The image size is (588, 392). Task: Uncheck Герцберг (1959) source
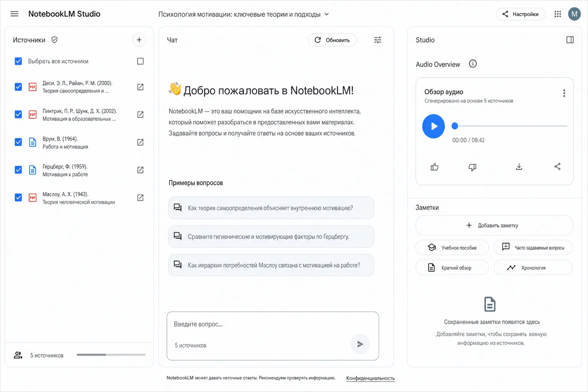click(x=18, y=170)
